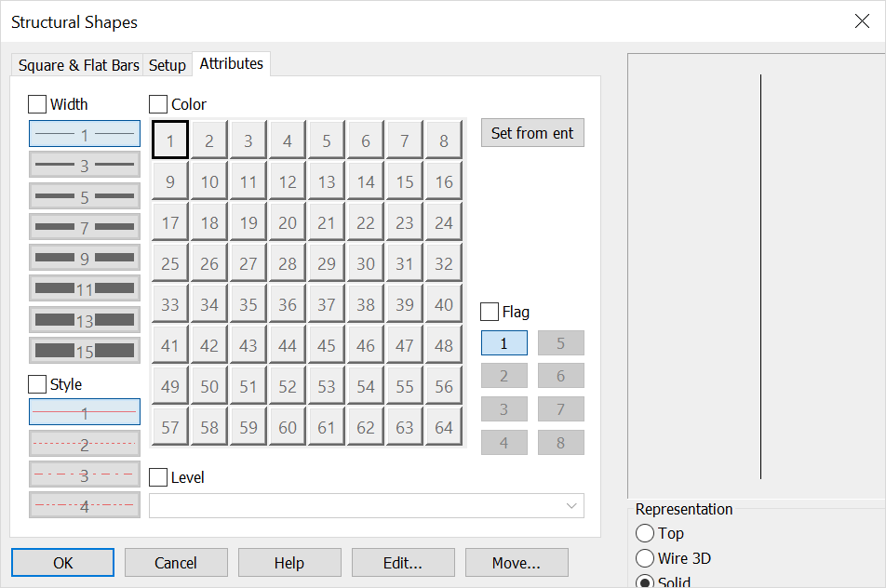The width and height of the screenshot is (886, 588).
Task: Choose the thickest width 15 swatch
Action: 84,350
